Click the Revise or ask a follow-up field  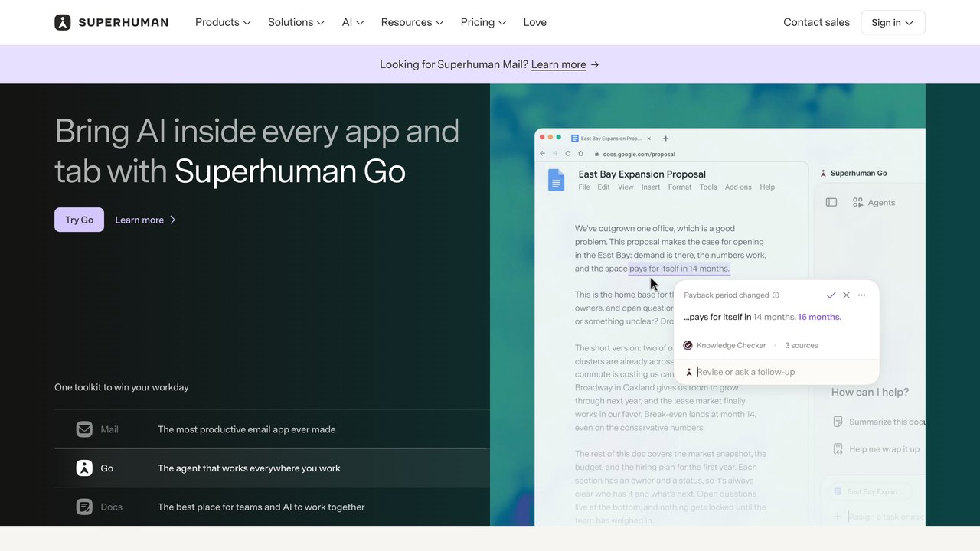[x=776, y=372]
